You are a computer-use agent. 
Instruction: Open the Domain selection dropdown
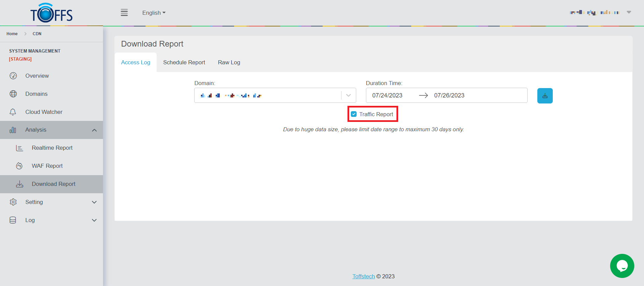tap(348, 95)
